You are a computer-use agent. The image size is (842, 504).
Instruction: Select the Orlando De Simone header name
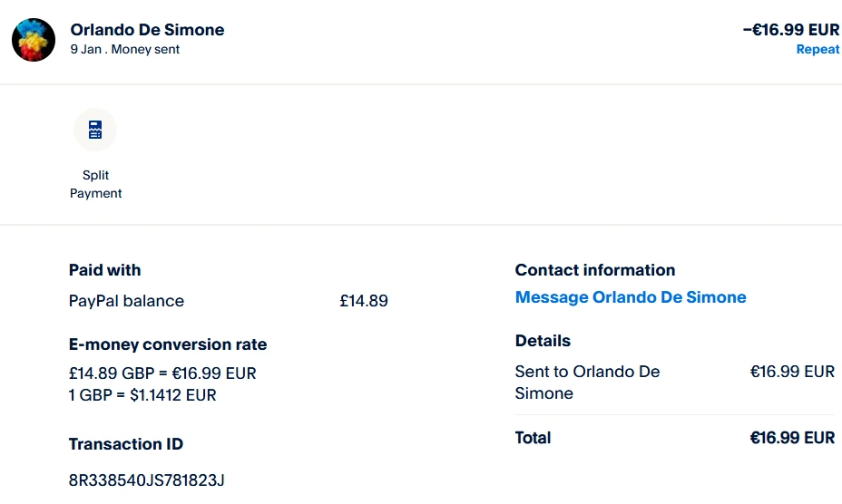pyautogui.click(x=147, y=30)
